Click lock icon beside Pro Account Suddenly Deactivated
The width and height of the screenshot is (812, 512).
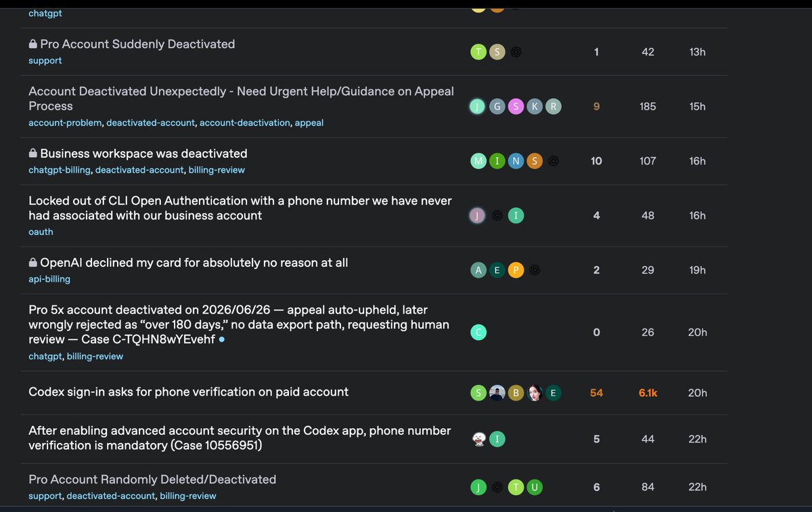[x=32, y=44]
